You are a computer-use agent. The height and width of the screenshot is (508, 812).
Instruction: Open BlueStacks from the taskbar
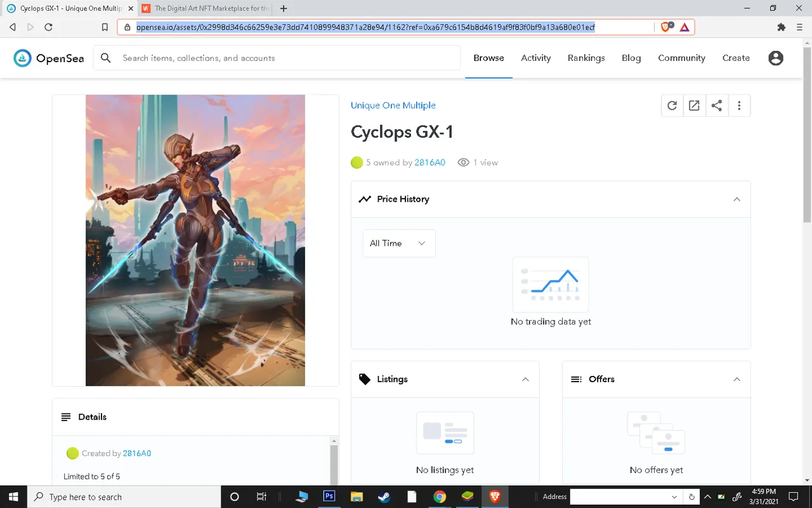click(467, 497)
